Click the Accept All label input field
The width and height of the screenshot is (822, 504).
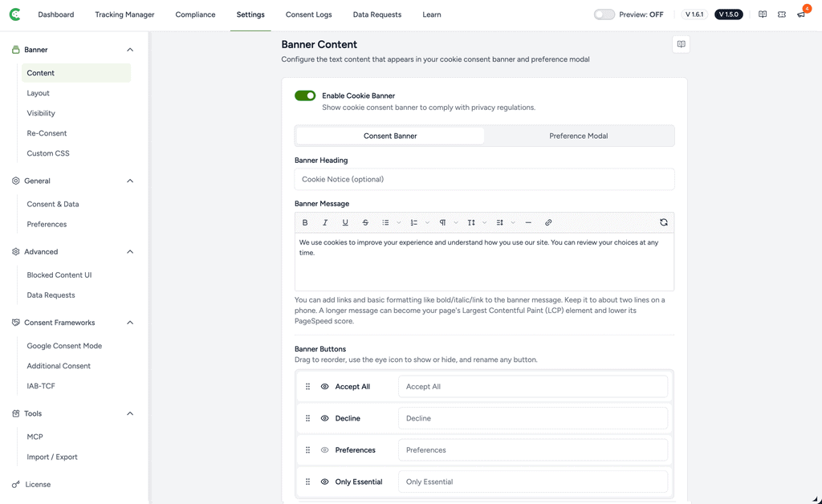[533, 387]
